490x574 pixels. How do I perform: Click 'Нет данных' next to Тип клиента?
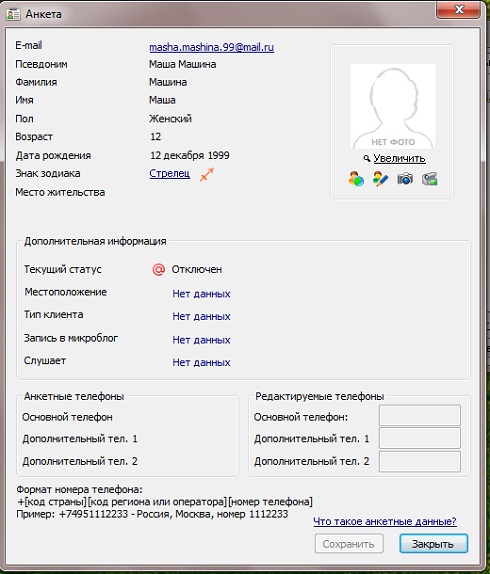[201, 316]
